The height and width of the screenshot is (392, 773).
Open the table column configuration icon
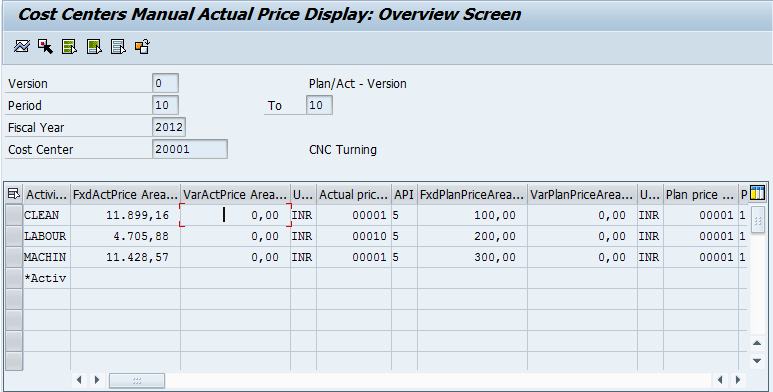757,194
